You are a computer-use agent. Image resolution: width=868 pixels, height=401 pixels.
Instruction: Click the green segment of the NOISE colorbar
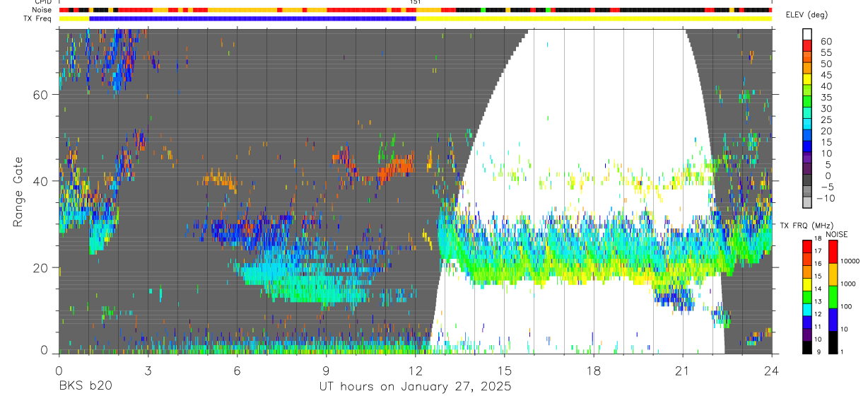pos(833,296)
